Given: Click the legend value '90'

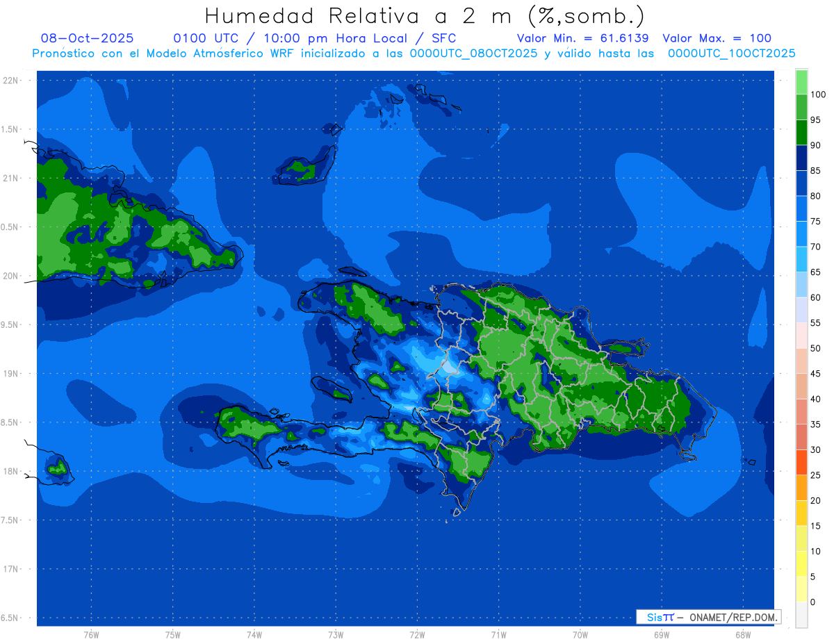Looking at the screenshot, I should point(815,145).
